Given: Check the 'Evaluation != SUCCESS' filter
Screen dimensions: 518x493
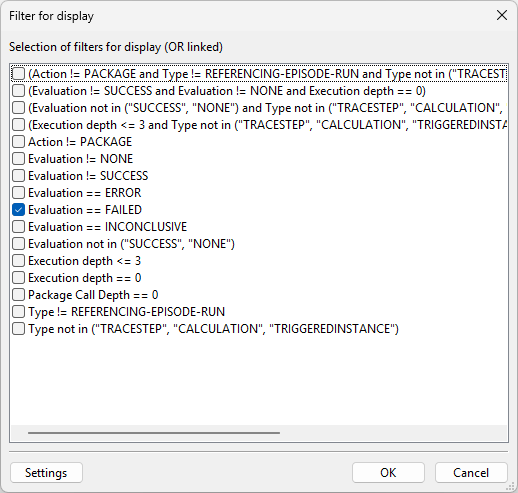Looking at the screenshot, I should click(18, 176).
